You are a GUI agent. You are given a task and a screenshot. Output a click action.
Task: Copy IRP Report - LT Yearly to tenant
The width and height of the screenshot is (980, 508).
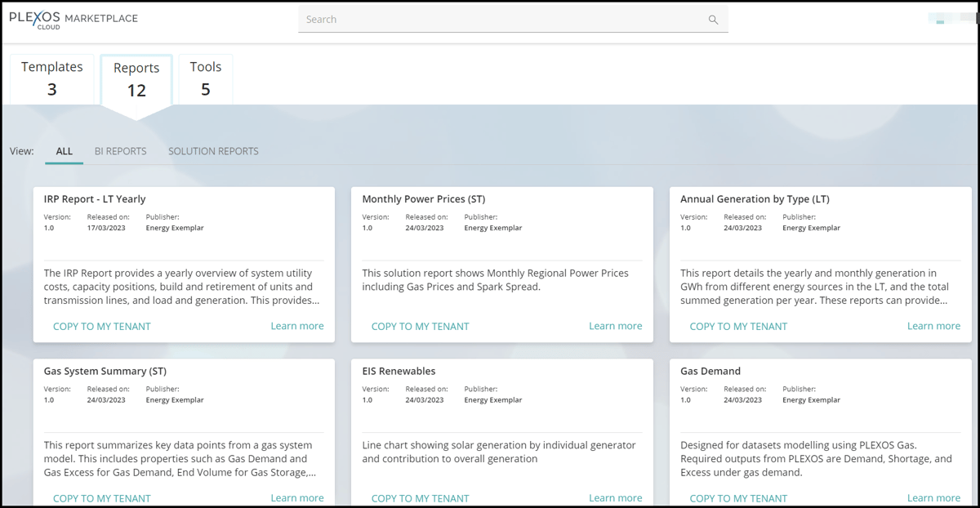(x=102, y=326)
